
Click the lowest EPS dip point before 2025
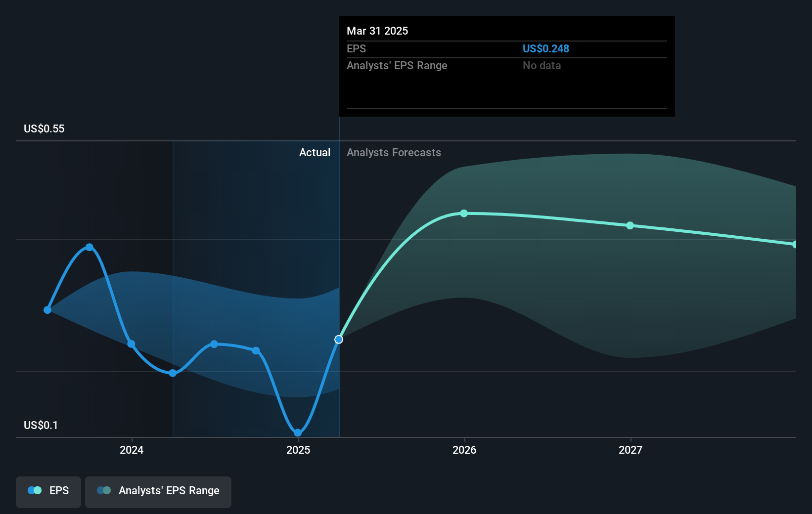(297, 432)
